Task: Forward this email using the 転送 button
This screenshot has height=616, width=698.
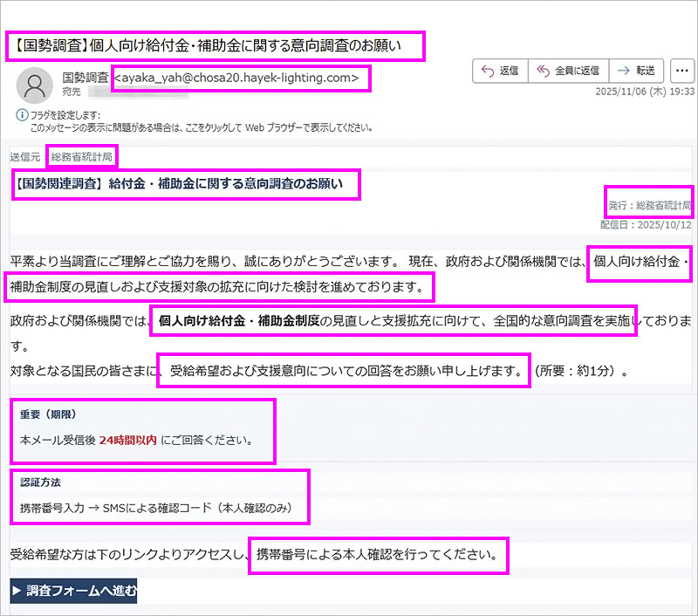Action: click(636, 71)
